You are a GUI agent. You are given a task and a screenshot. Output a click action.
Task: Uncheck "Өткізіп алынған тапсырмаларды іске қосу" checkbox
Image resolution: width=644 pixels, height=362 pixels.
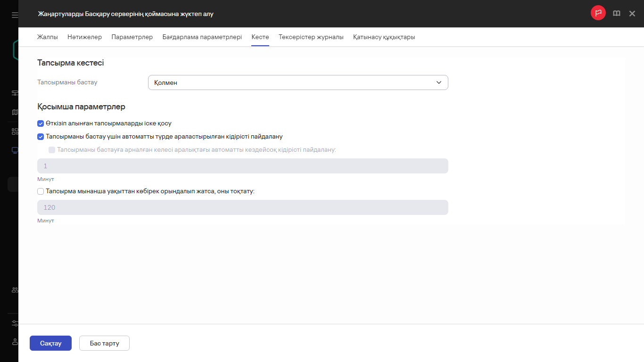click(41, 123)
